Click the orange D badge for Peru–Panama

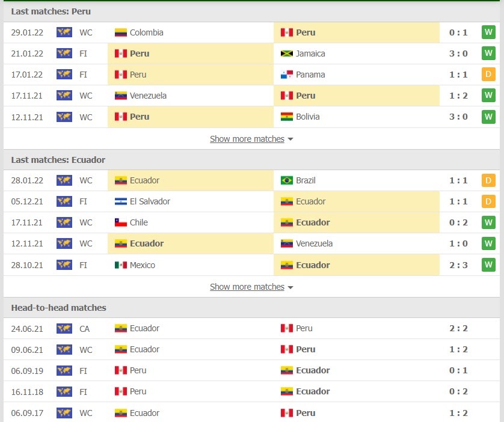click(x=488, y=75)
